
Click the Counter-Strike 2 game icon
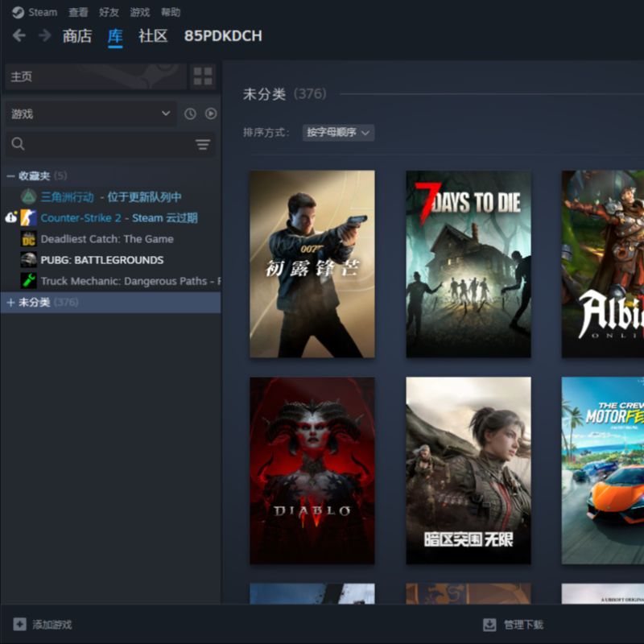click(29, 217)
